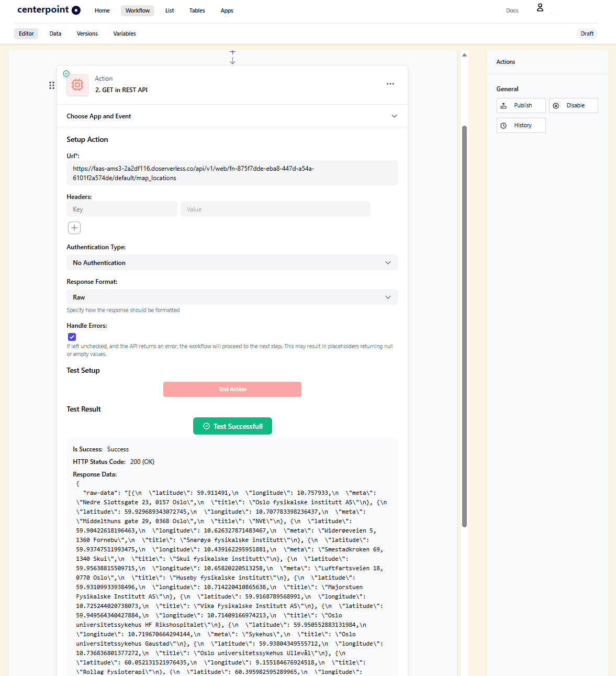Click the Test Action button

point(232,389)
